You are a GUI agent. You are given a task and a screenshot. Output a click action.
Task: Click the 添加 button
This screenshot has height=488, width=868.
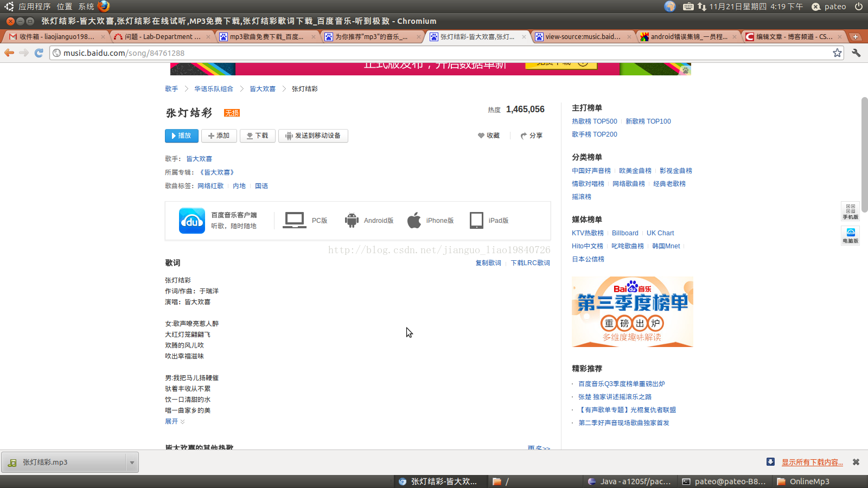pyautogui.click(x=219, y=136)
